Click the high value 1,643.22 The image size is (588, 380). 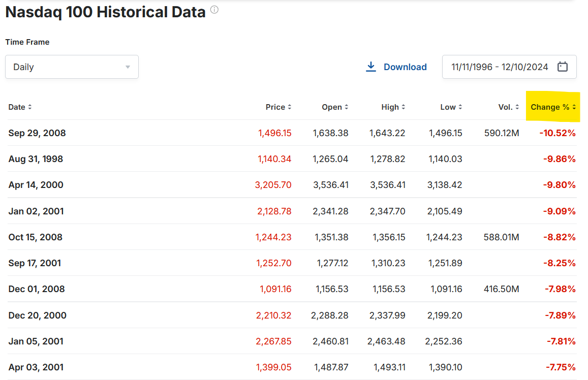387,133
